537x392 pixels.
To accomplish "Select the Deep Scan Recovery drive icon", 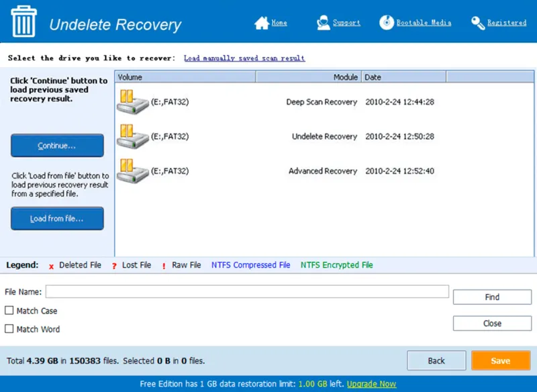I will 132,102.
